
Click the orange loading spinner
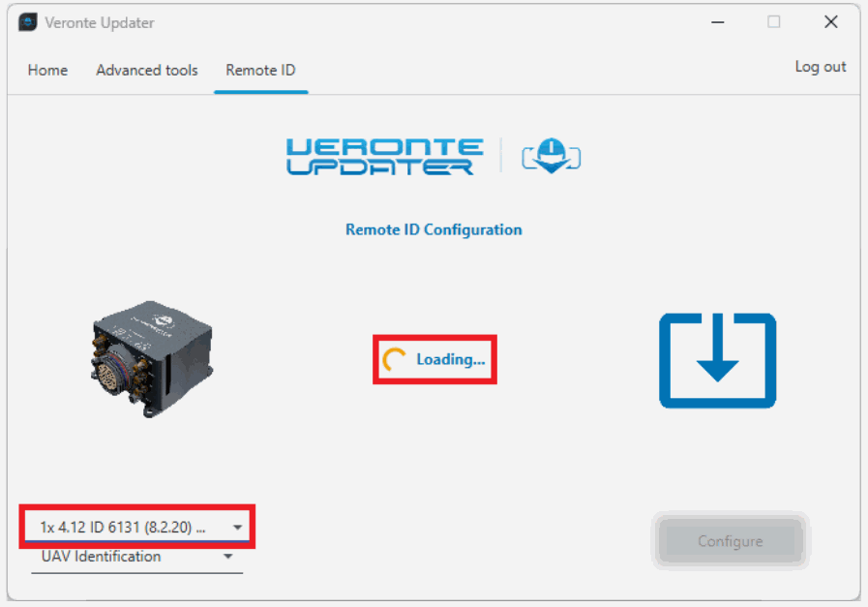394,360
